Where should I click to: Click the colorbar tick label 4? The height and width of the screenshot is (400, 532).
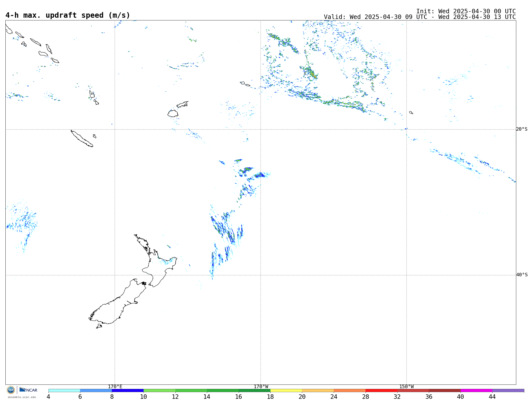click(x=49, y=397)
